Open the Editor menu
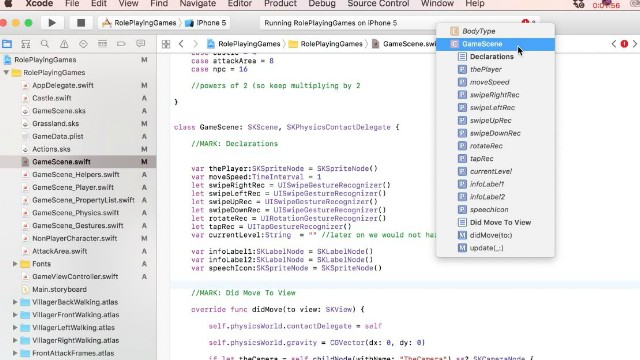 pos(240,4)
